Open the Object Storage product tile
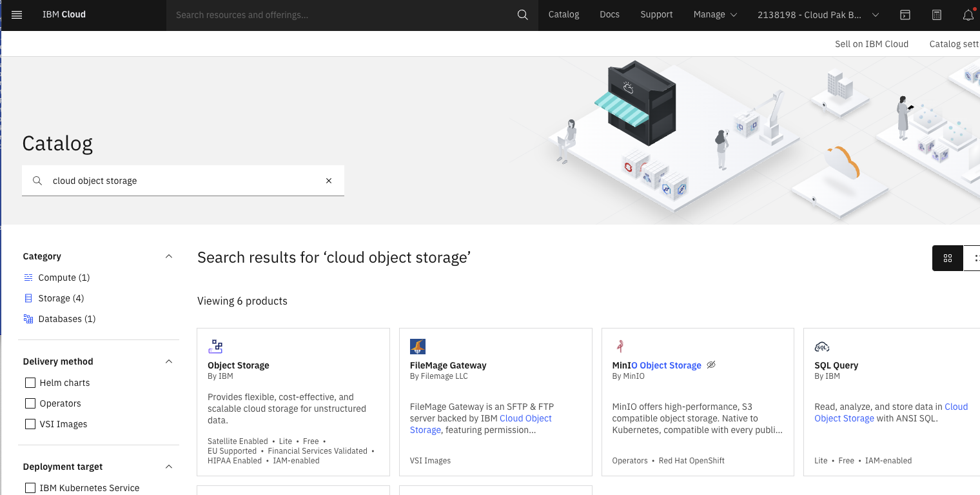This screenshot has height=495, width=980. (x=293, y=402)
